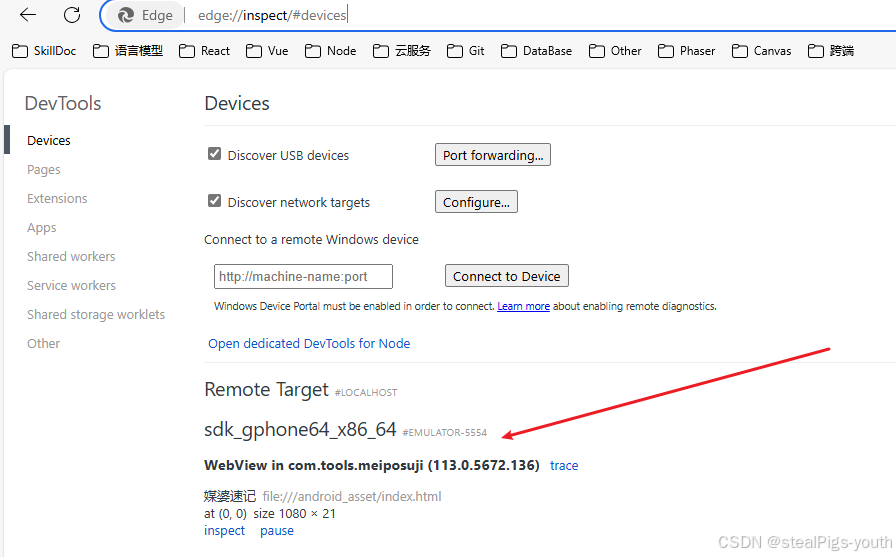Screen dimensions: 896x557
Task: Toggle Discover network targets checkbox
Action: coord(214,201)
